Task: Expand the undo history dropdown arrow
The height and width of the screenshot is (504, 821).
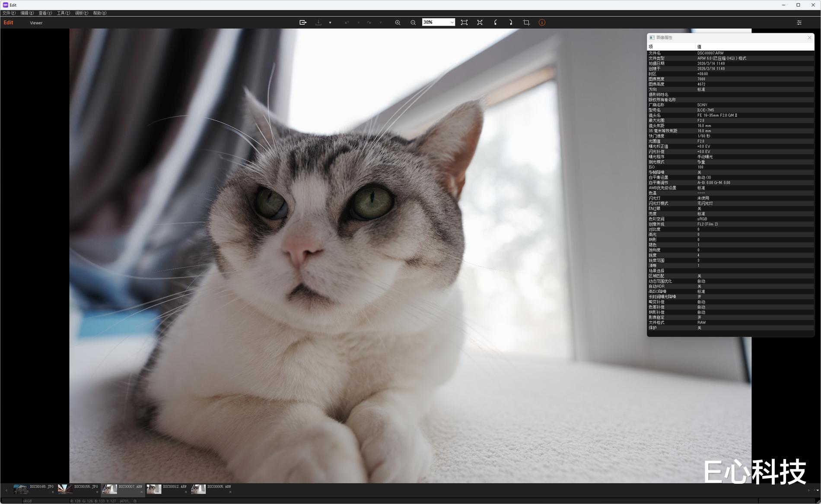Action: 359,22
